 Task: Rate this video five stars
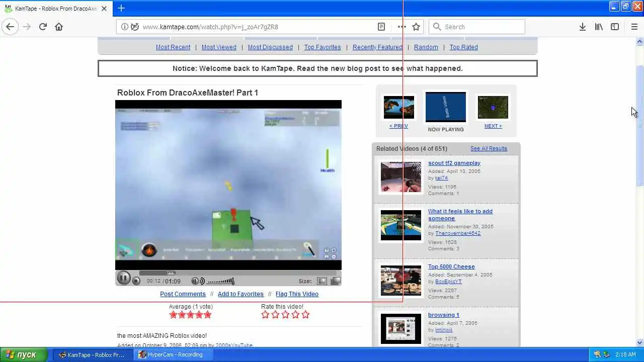click(305, 315)
